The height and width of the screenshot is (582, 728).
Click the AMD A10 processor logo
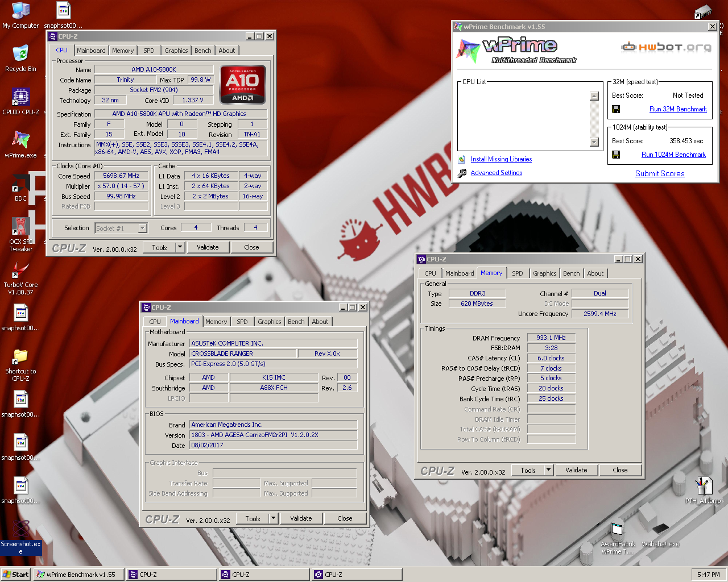[243, 84]
